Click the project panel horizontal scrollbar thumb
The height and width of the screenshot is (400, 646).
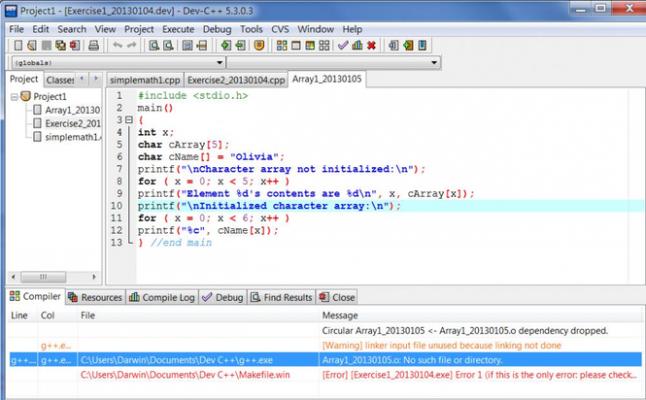click(43, 277)
